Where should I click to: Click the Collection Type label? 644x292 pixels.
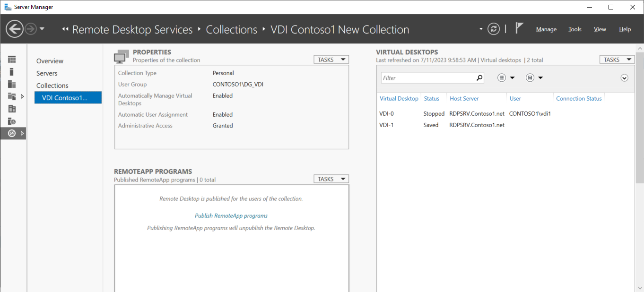[137, 73]
